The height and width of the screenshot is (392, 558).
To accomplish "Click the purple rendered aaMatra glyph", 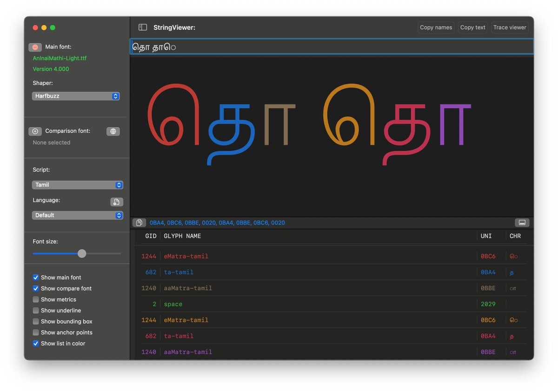I will (x=455, y=125).
